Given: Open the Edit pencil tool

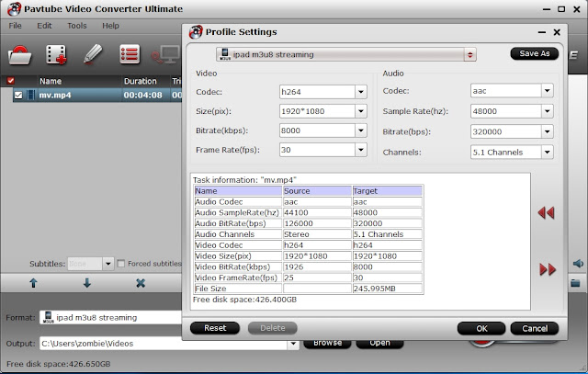Looking at the screenshot, I should coord(92,54).
